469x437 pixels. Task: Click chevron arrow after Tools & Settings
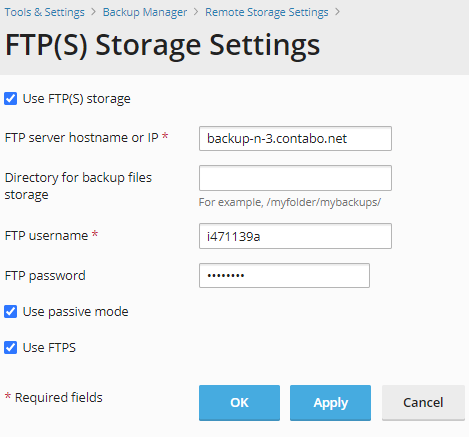click(x=94, y=12)
